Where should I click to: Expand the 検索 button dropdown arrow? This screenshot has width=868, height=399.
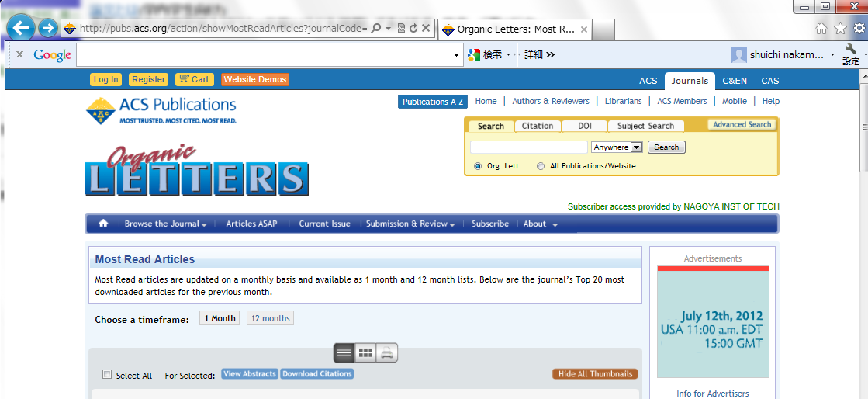pyautogui.click(x=508, y=55)
